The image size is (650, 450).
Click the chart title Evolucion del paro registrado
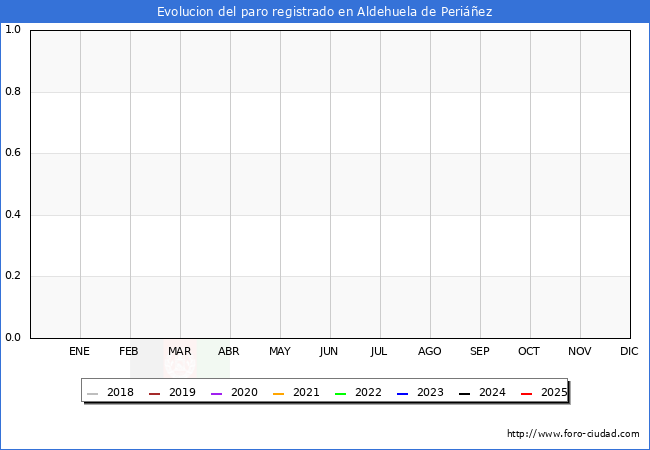(x=325, y=12)
